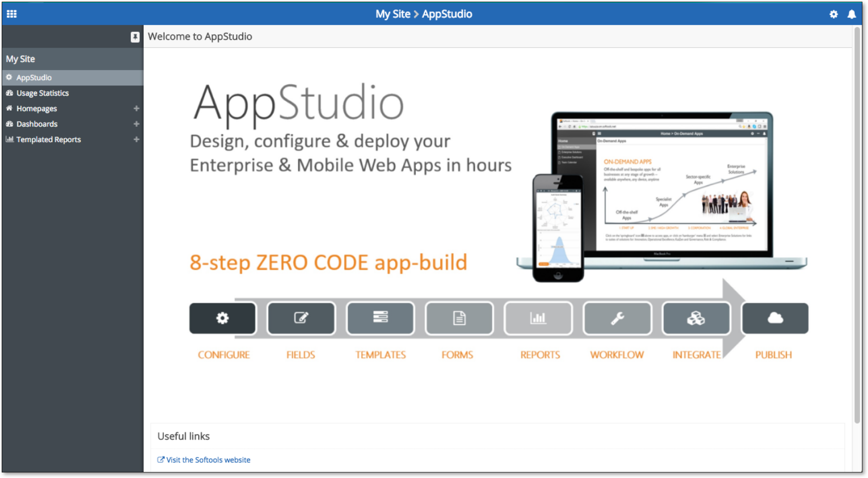Open the settings gear in top bar
The width and height of the screenshot is (868, 478).
coord(833,14)
